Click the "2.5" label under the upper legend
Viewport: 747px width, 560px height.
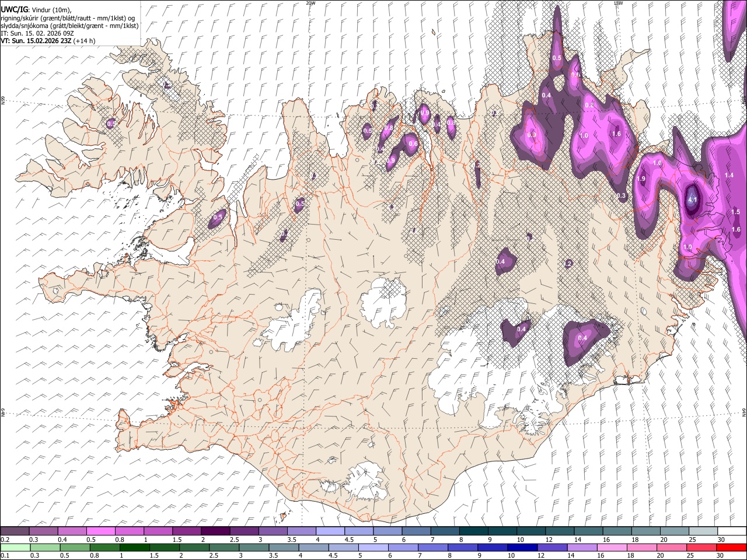(x=234, y=539)
